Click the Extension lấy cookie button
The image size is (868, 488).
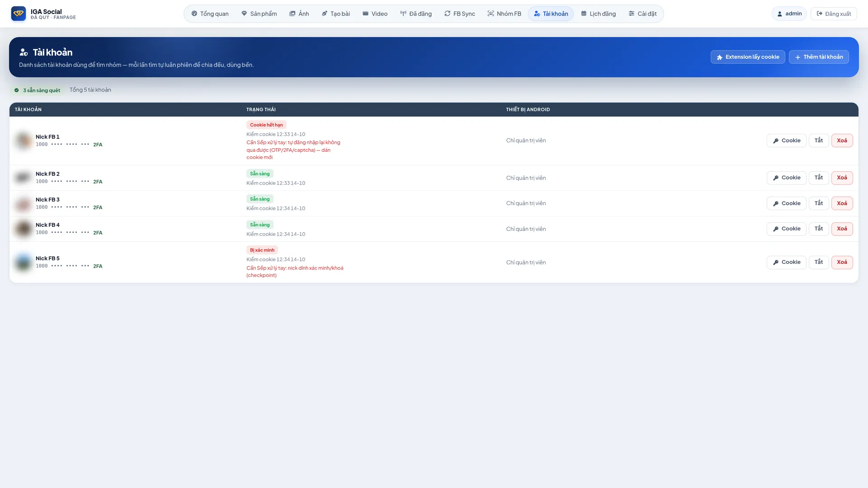point(748,57)
